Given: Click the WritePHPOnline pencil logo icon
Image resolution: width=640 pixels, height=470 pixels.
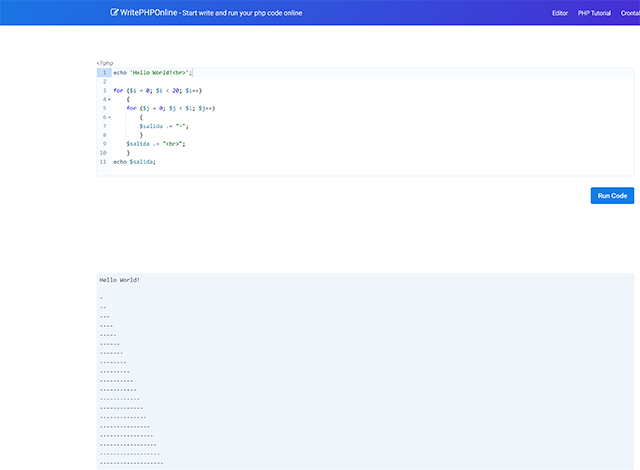Looking at the screenshot, I should coord(115,13).
